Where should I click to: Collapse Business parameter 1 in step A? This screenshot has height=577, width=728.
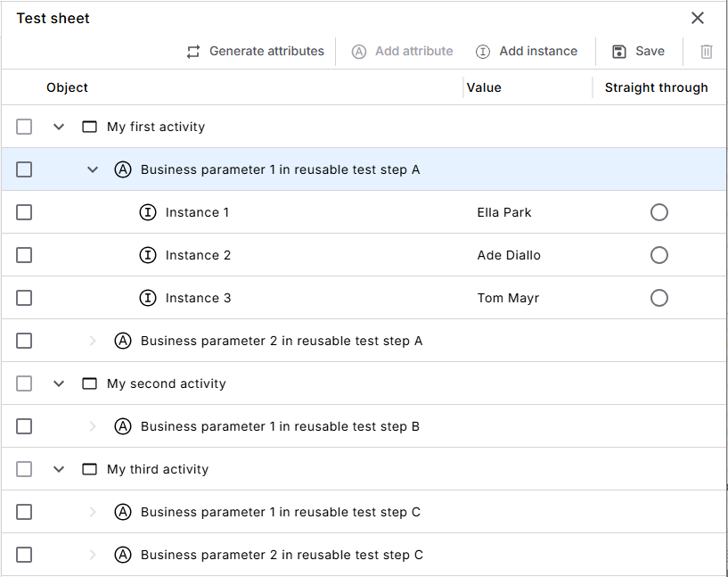coord(93,169)
